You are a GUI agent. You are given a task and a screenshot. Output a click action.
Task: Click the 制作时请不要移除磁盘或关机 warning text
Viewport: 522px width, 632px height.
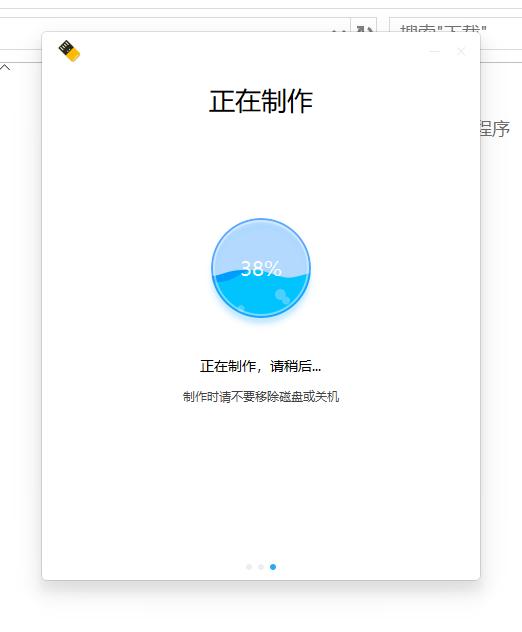point(261,397)
